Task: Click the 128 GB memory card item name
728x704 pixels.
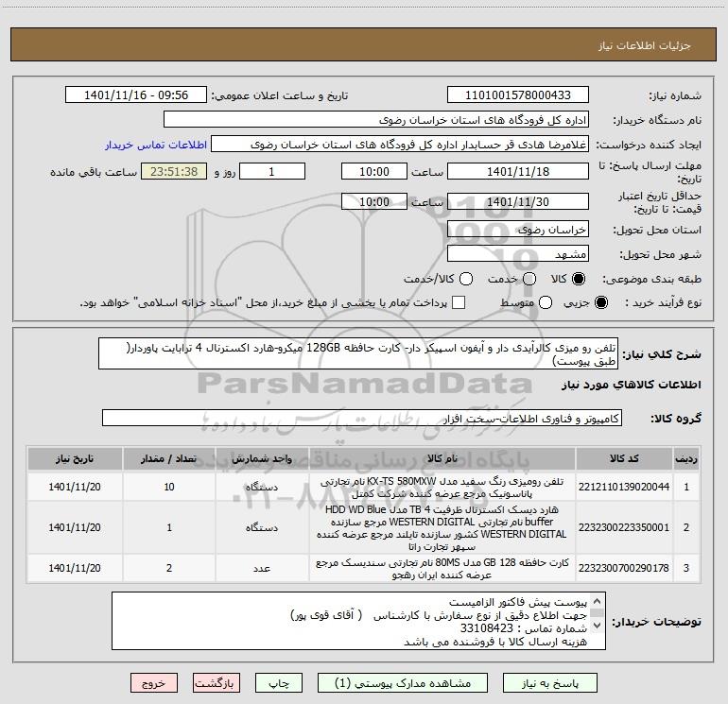Action: click(x=442, y=569)
